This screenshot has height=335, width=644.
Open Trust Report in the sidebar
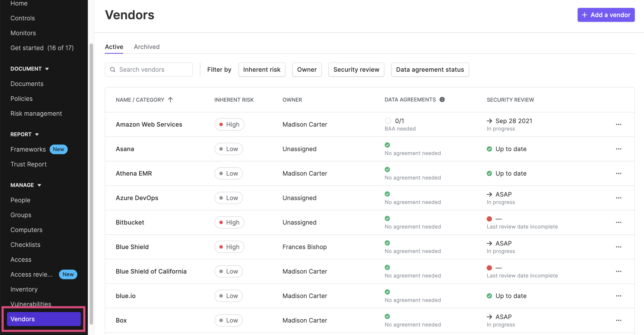click(28, 164)
